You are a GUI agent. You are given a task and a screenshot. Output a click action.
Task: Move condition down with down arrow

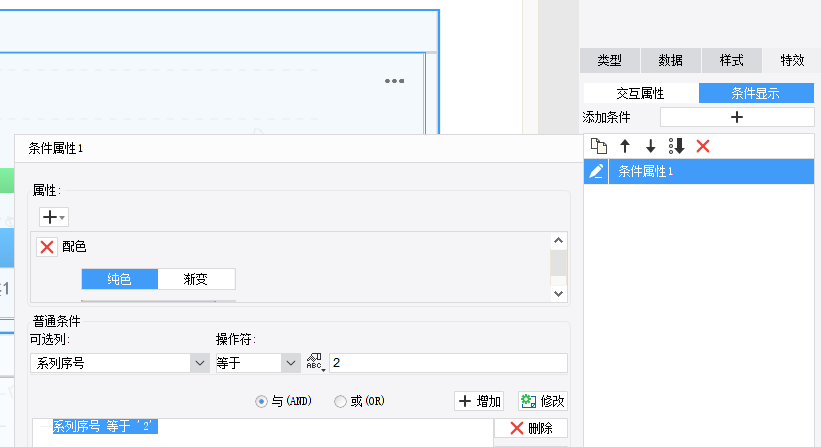[650, 146]
